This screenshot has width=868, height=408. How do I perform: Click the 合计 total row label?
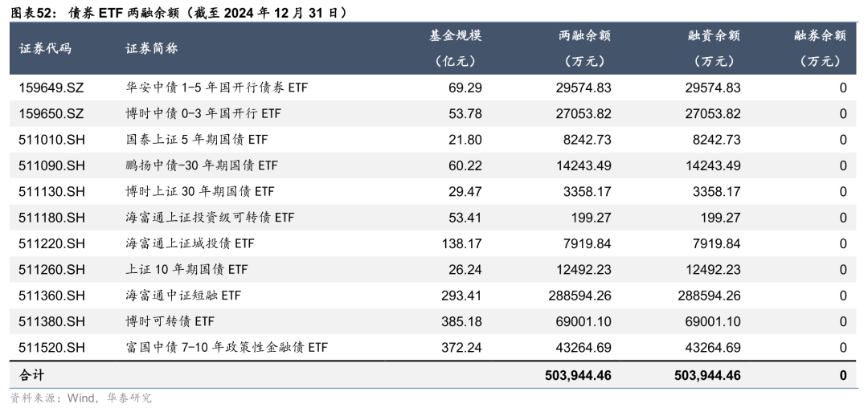tap(32, 374)
